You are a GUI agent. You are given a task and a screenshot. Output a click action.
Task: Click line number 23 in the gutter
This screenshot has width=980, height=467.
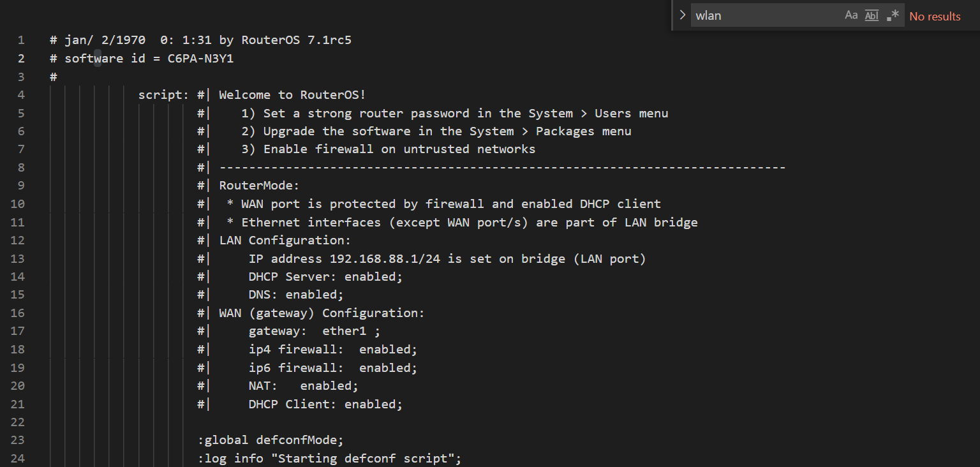tap(18, 440)
